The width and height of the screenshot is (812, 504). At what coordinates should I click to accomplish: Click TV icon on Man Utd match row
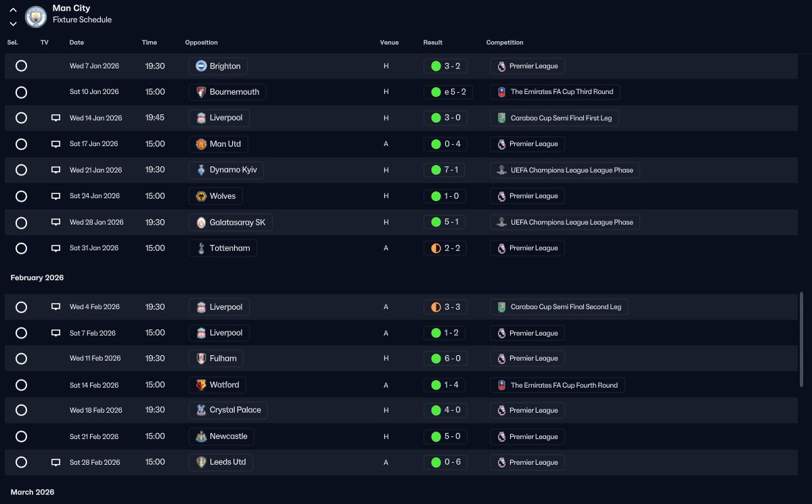55,144
